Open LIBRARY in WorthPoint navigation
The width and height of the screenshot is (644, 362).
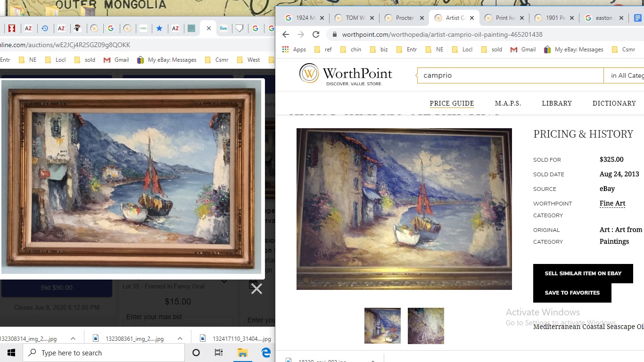click(557, 103)
